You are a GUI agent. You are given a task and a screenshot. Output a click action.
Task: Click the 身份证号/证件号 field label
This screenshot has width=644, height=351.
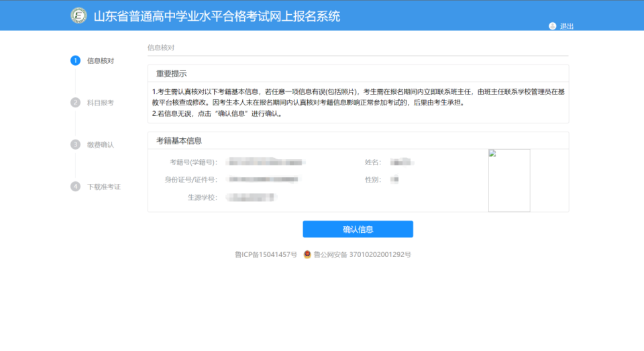point(191,180)
